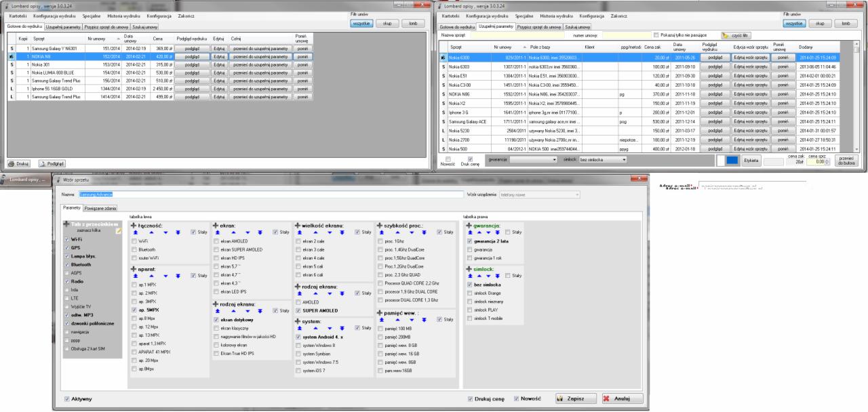Screen dimensions: 868x412
Task: Click the blue color swatch next to Etykieta
Action: (732, 161)
